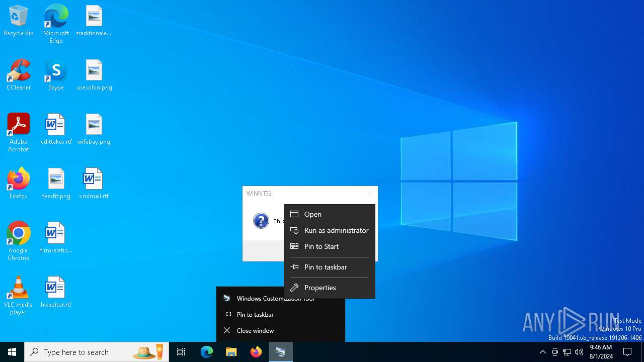Open the Recycle Bin desktop icon

(x=19, y=21)
